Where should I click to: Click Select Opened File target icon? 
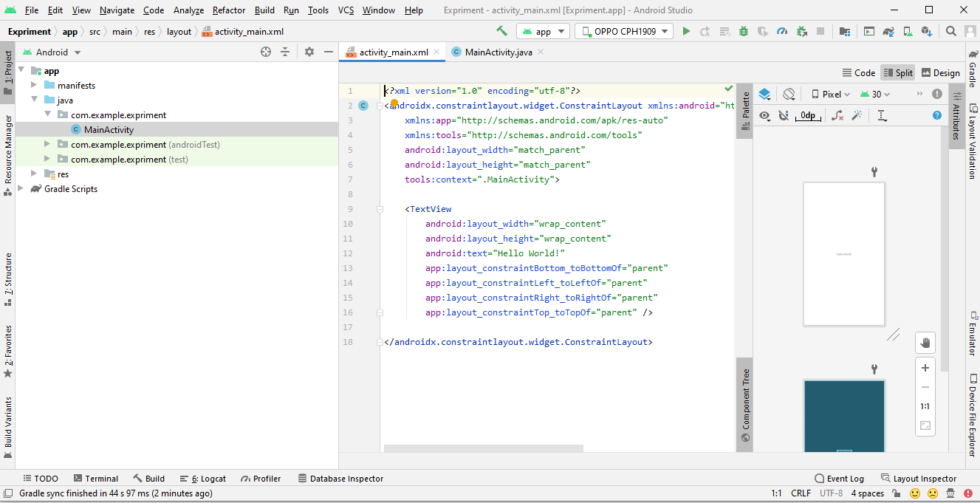tap(266, 52)
